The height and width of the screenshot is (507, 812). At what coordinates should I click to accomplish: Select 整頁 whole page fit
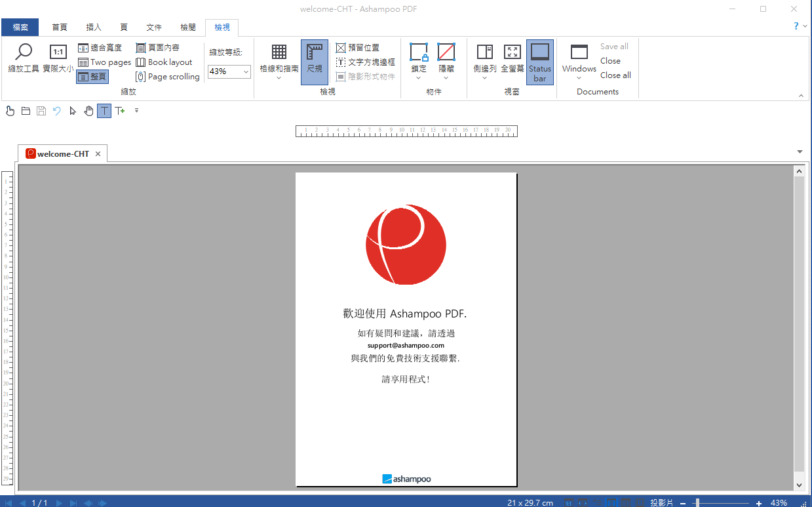click(92, 77)
